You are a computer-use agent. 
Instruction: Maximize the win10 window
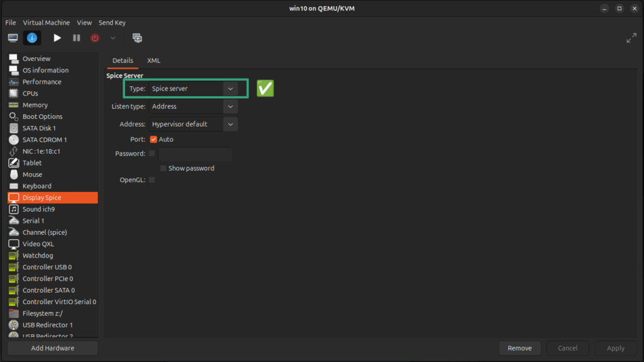point(619,8)
